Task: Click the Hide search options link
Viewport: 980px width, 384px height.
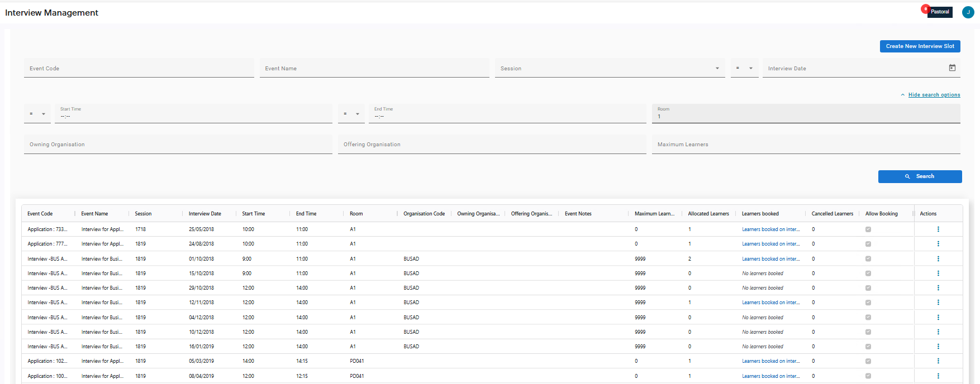Action: pos(934,95)
